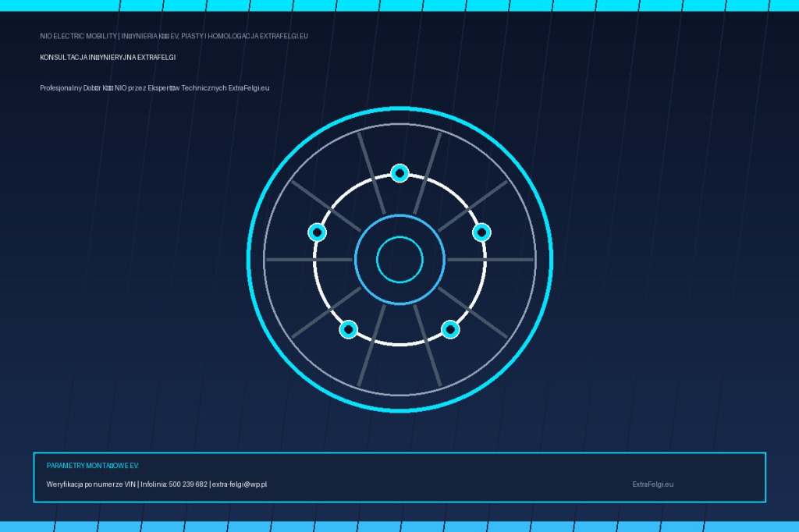
Task: Click the lower-right bolt hole of the wheel
Action: pos(450,329)
